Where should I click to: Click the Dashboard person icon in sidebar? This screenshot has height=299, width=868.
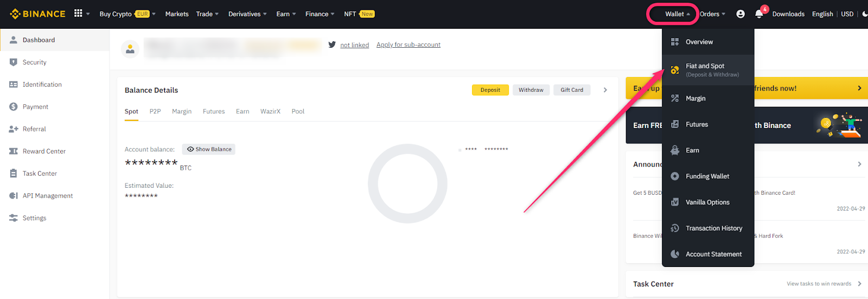pos(14,40)
